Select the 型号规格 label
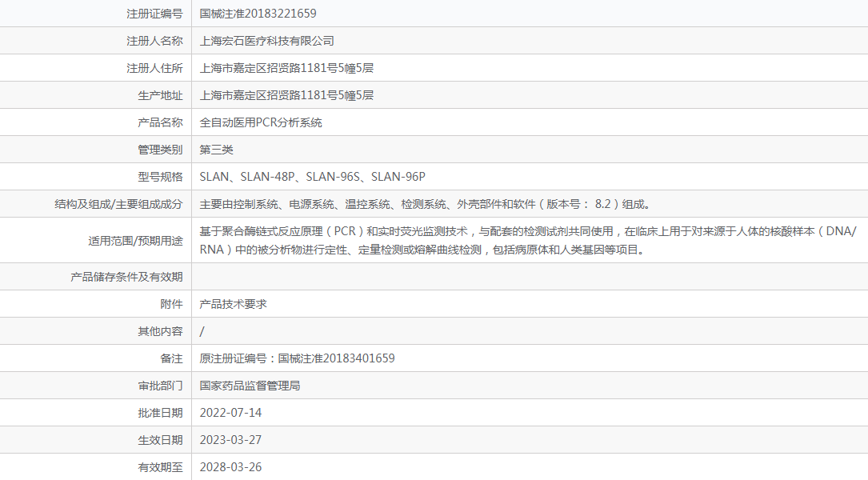This screenshot has width=868, height=480. tap(160, 176)
